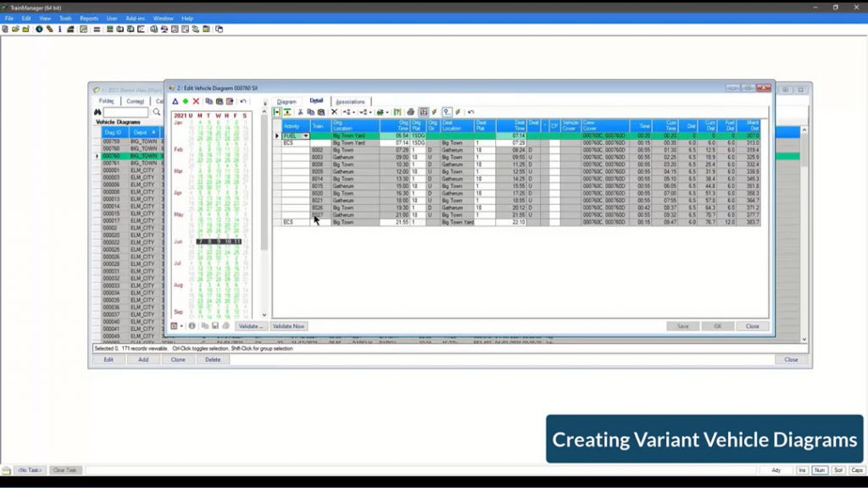Click the binoculars search icon in Vehicle Diagrams

pyautogui.click(x=97, y=112)
